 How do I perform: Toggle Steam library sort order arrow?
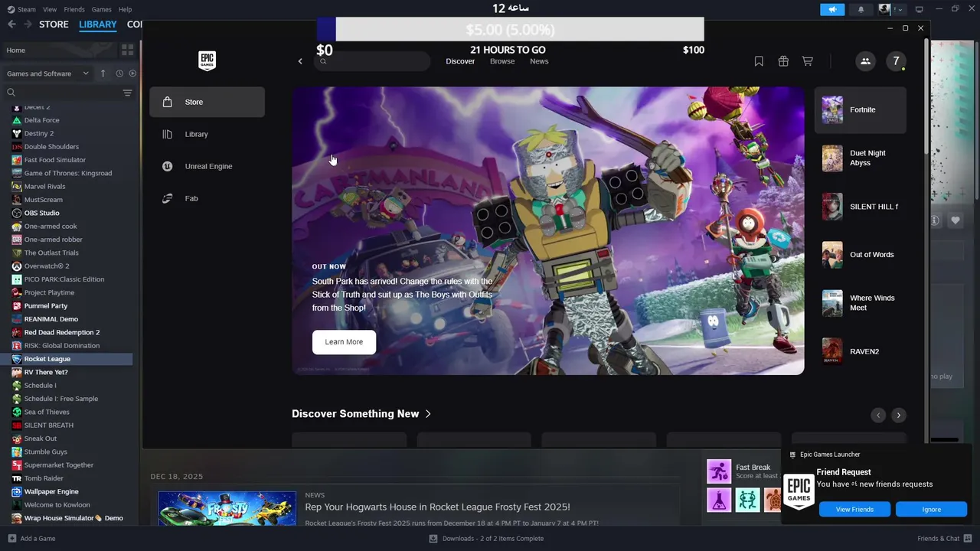coord(103,73)
